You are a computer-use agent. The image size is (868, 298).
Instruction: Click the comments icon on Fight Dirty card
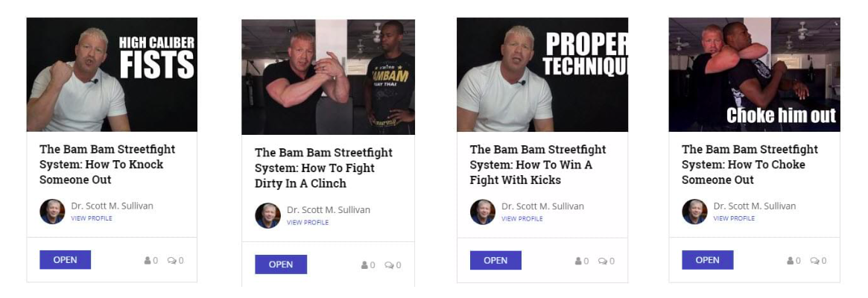pyautogui.click(x=389, y=265)
